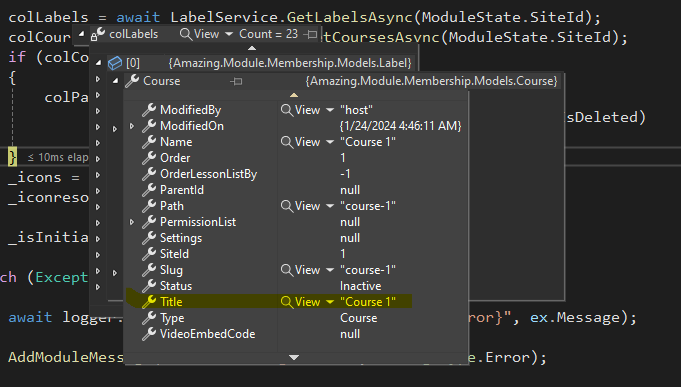Pin the colLabels data tip
This screenshot has height=387, width=681.
coord(311,34)
